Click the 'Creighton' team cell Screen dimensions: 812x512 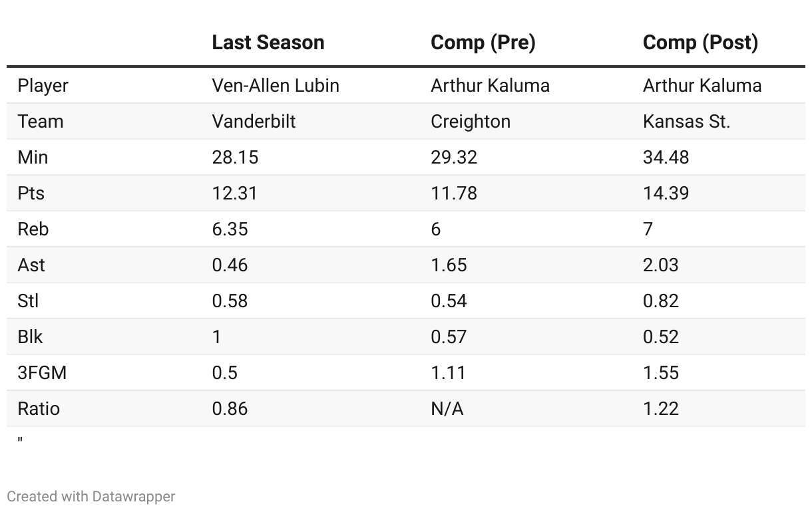(471, 122)
